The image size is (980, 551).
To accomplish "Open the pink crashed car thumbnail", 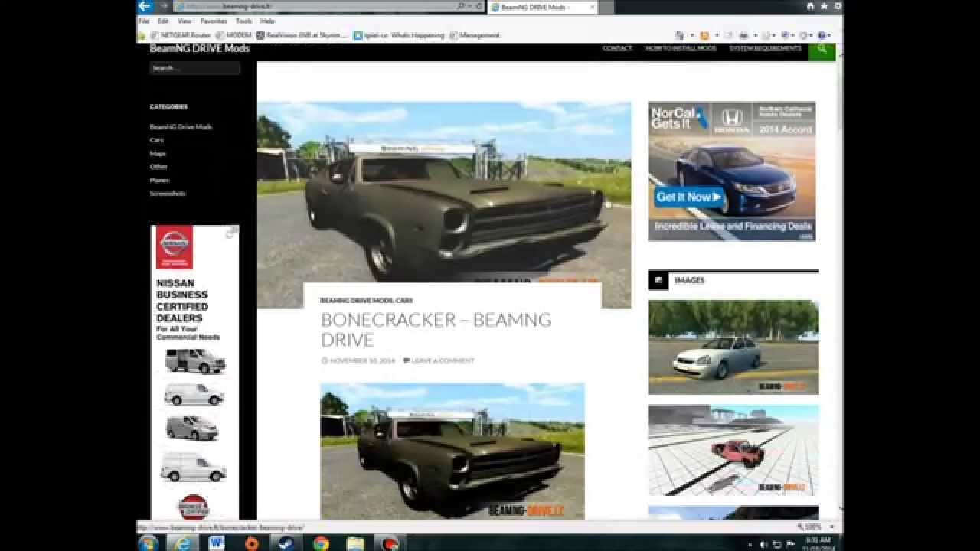I will [733, 450].
